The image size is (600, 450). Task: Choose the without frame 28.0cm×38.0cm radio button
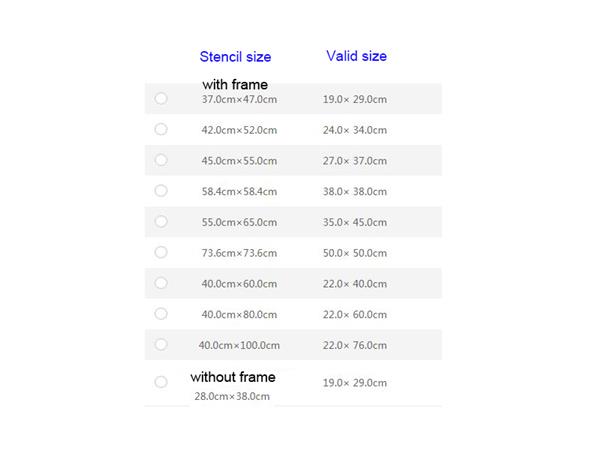pyautogui.click(x=161, y=382)
